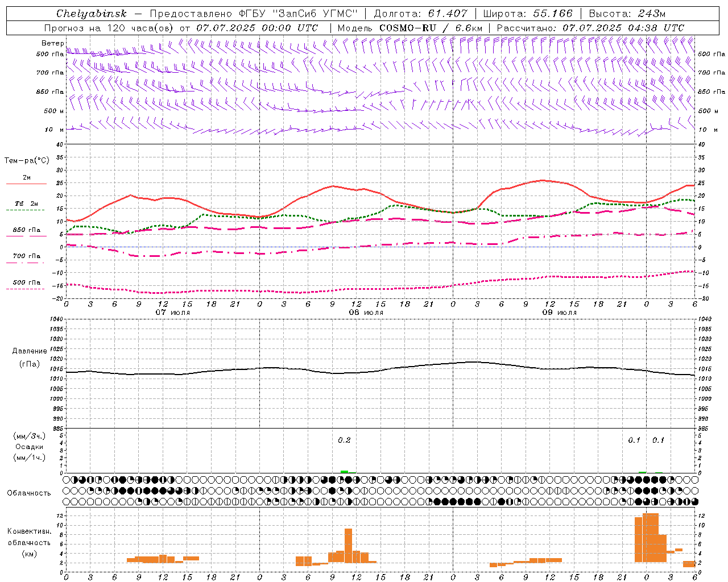Click the Осадки panel label
Image resolution: width=728 pixels, height=582 pixels.
(x=29, y=447)
